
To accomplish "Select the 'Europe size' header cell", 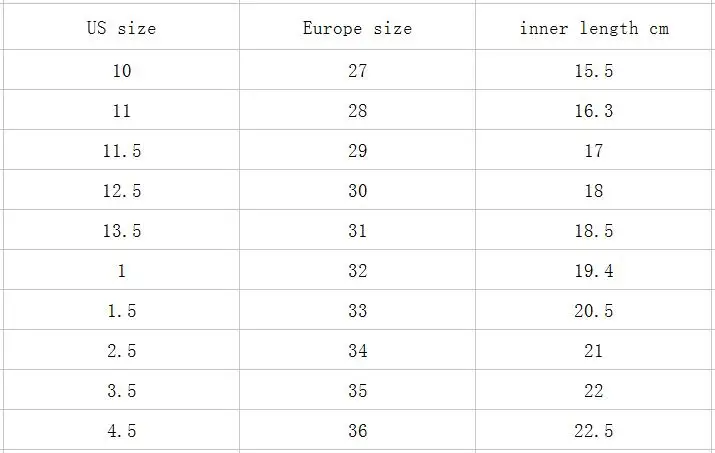I will pos(358,27).
